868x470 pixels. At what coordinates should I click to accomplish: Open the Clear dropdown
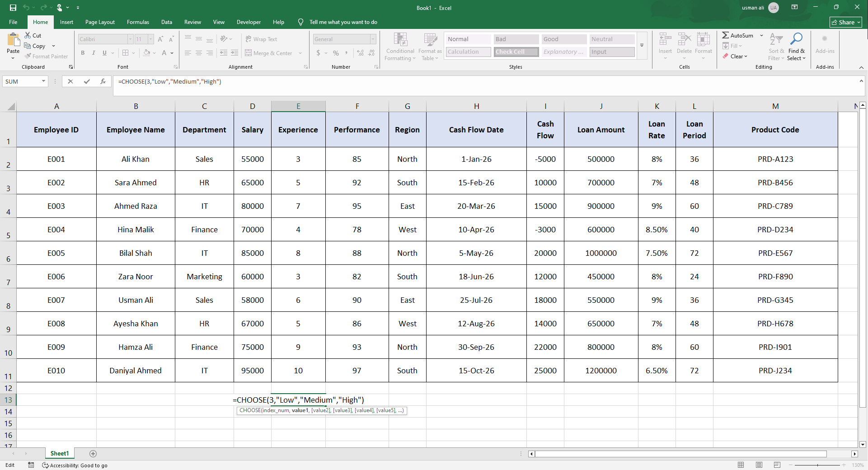point(735,56)
